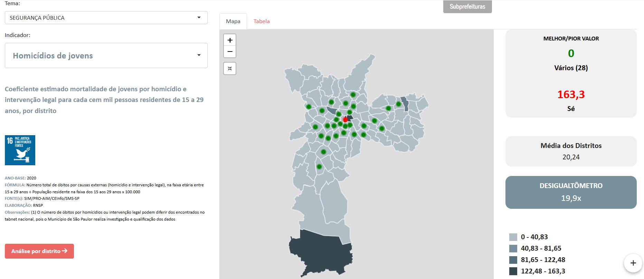644x279 pixels.
Task: Zoom in on the map
Action: [x=230, y=40]
